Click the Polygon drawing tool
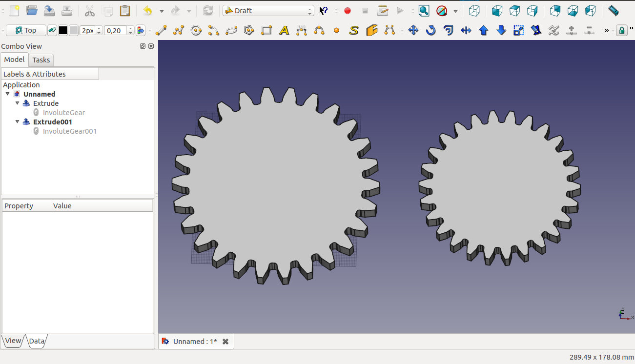 pyautogui.click(x=249, y=31)
